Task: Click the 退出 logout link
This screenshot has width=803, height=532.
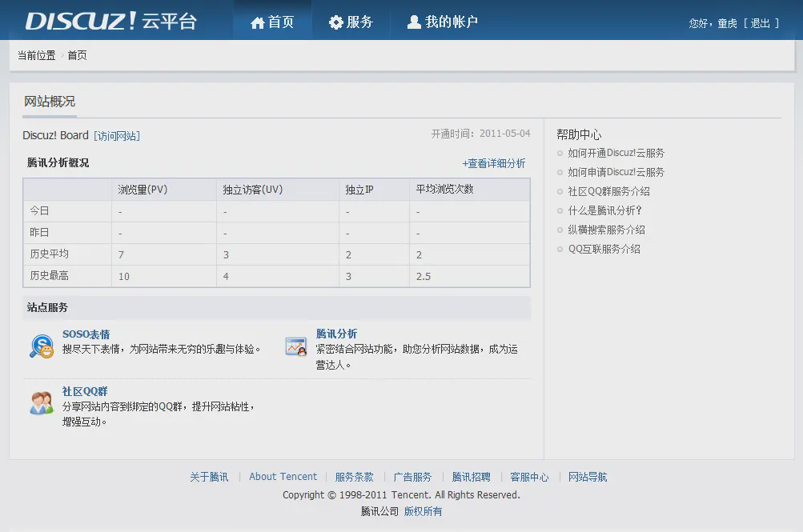Action: [760, 23]
